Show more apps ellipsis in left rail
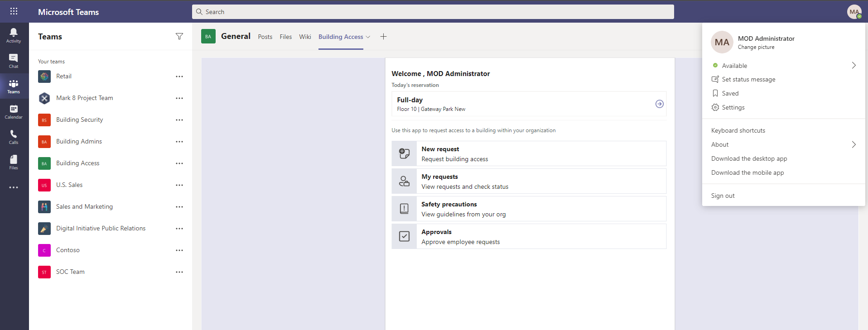The width and height of the screenshot is (868, 330). pyautogui.click(x=14, y=187)
